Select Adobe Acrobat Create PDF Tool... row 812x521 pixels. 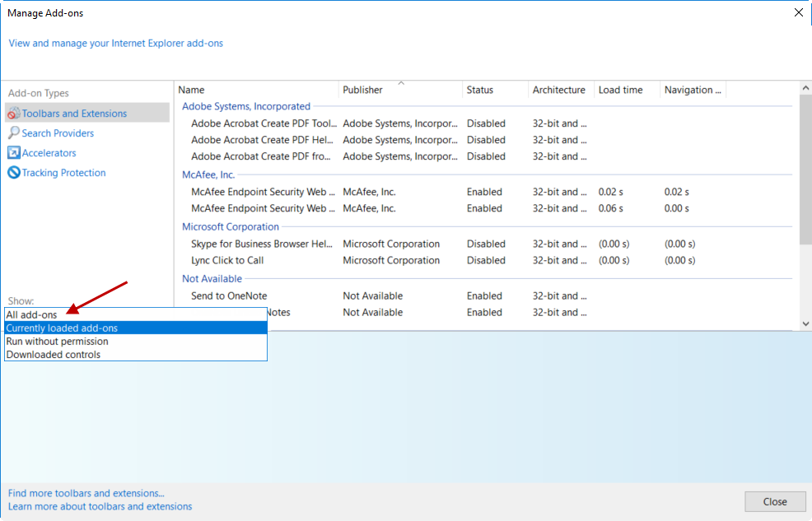[487, 123]
